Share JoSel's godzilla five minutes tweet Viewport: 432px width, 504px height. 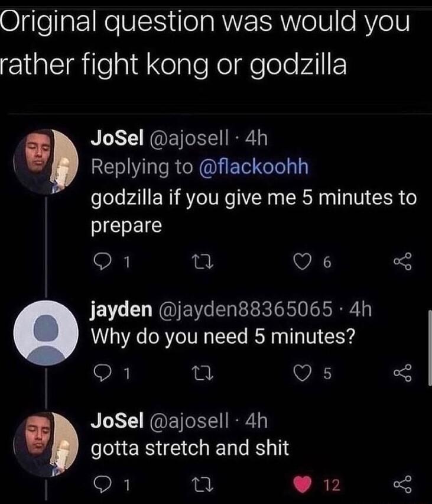tap(402, 262)
